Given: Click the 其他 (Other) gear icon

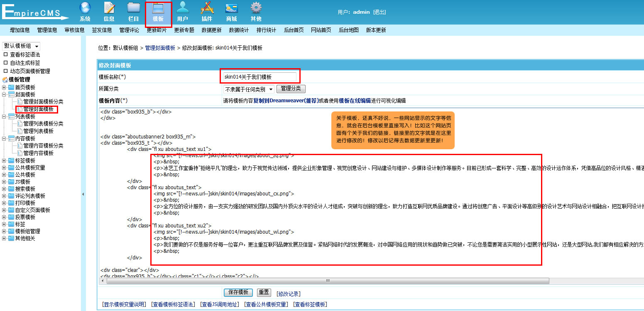Looking at the screenshot, I should pos(256,11).
